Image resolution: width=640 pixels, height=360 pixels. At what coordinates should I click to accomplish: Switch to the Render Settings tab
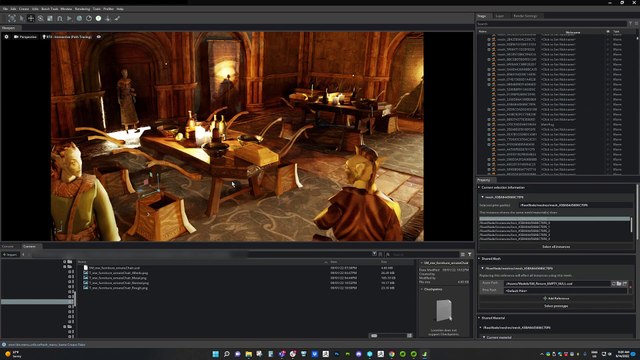coord(525,16)
